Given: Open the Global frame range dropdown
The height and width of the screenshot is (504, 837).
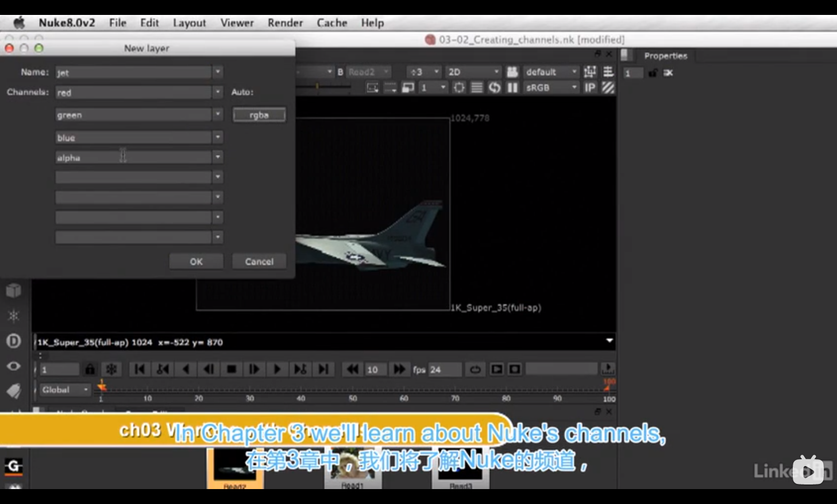Looking at the screenshot, I should tap(65, 390).
